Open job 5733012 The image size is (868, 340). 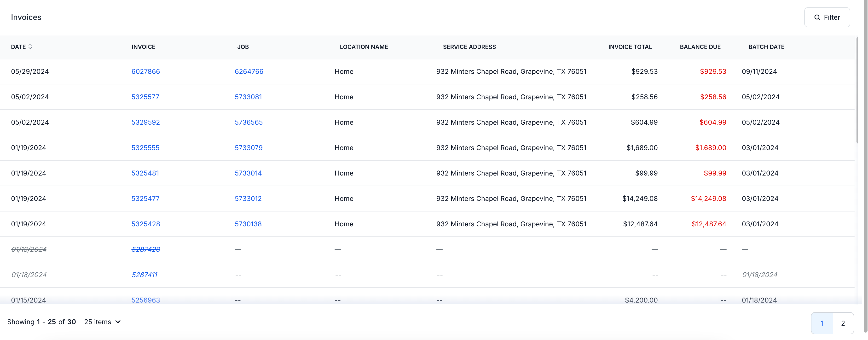(x=248, y=199)
